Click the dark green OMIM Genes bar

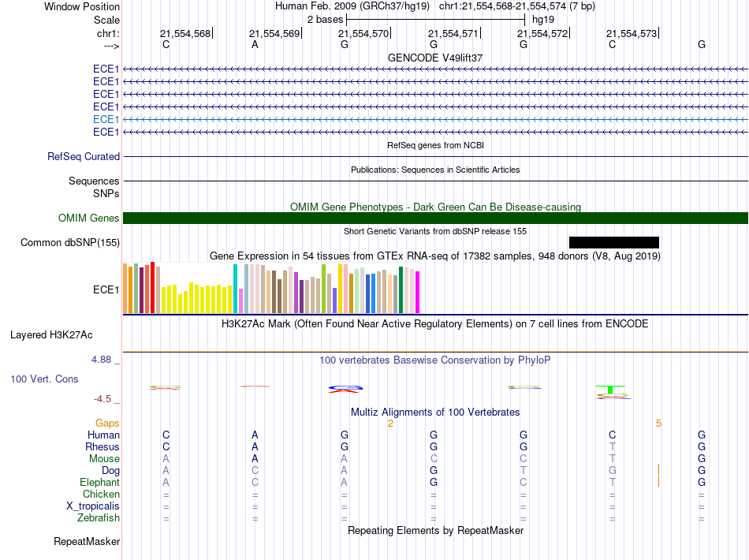(435, 218)
